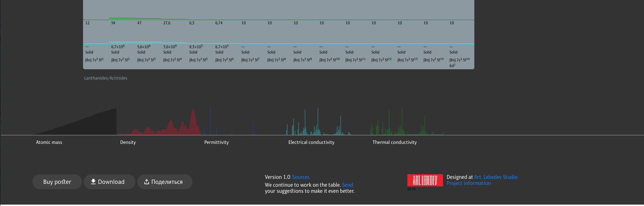Choose the Permittivity property label
This screenshot has height=206, width=644.
click(x=216, y=142)
